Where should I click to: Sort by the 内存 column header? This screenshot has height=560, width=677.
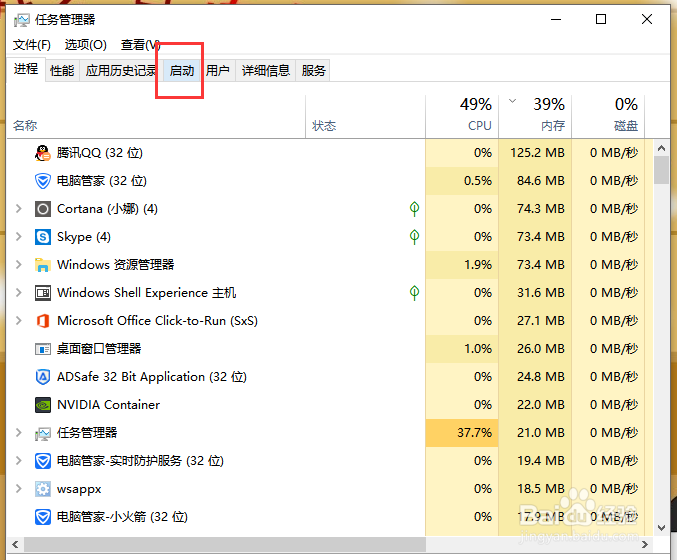[536, 115]
